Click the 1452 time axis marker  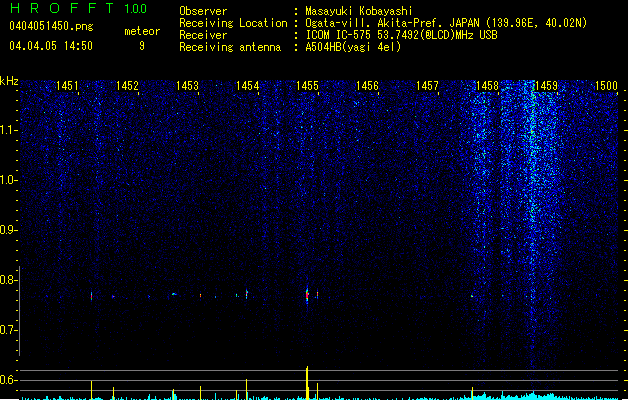127,86
